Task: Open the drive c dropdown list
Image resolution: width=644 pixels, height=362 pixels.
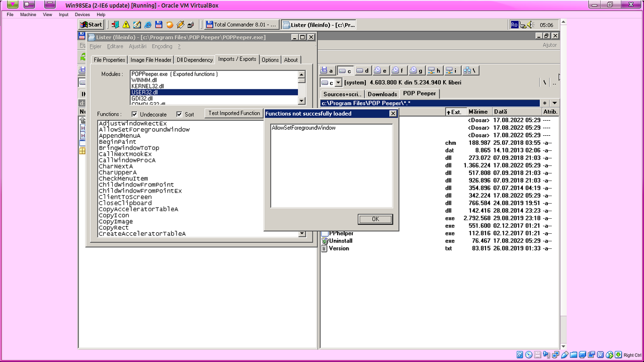Action: (x=338, y=82)
